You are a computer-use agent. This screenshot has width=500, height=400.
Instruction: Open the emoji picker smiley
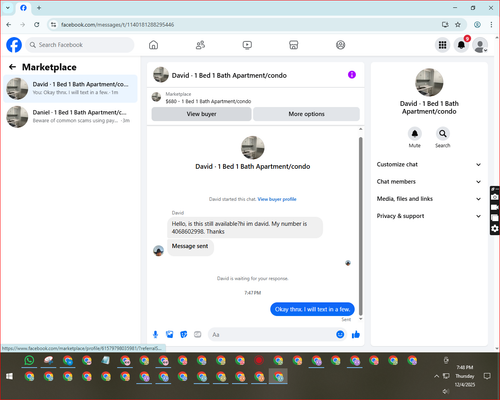(x=340, y=334)
